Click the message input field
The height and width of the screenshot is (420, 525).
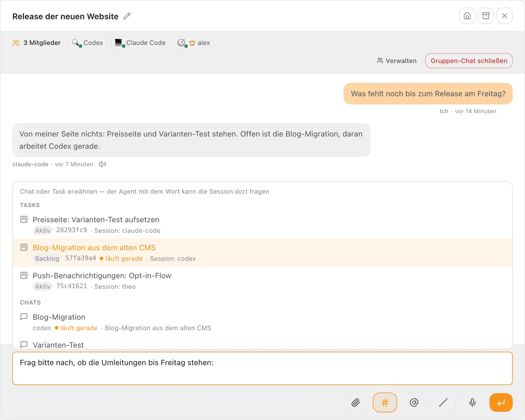coord(262,368)
